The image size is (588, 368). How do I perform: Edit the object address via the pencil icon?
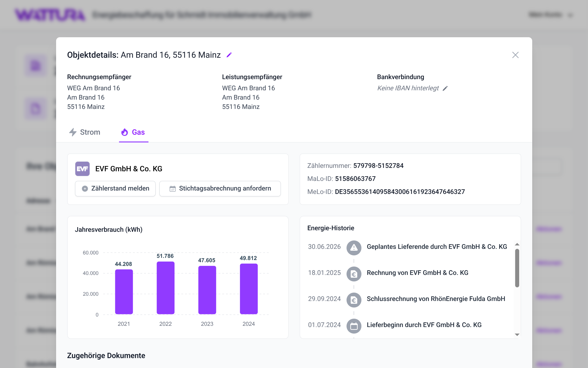click(229, 55)
